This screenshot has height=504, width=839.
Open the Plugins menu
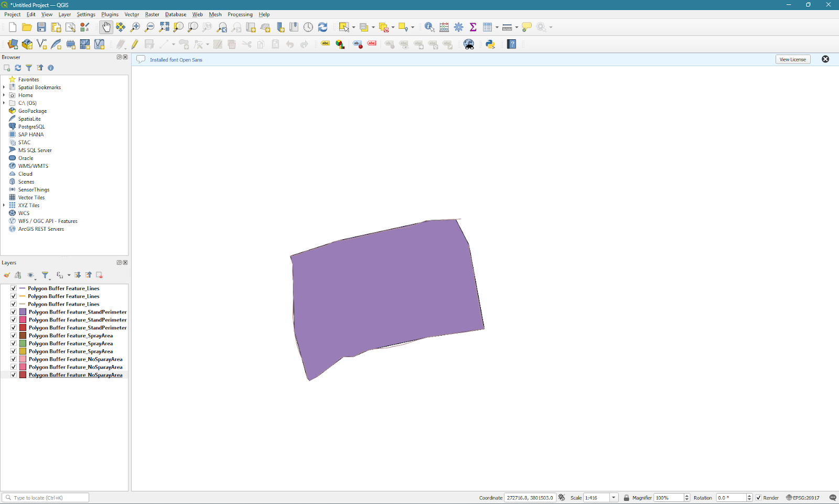click(110, 15)
